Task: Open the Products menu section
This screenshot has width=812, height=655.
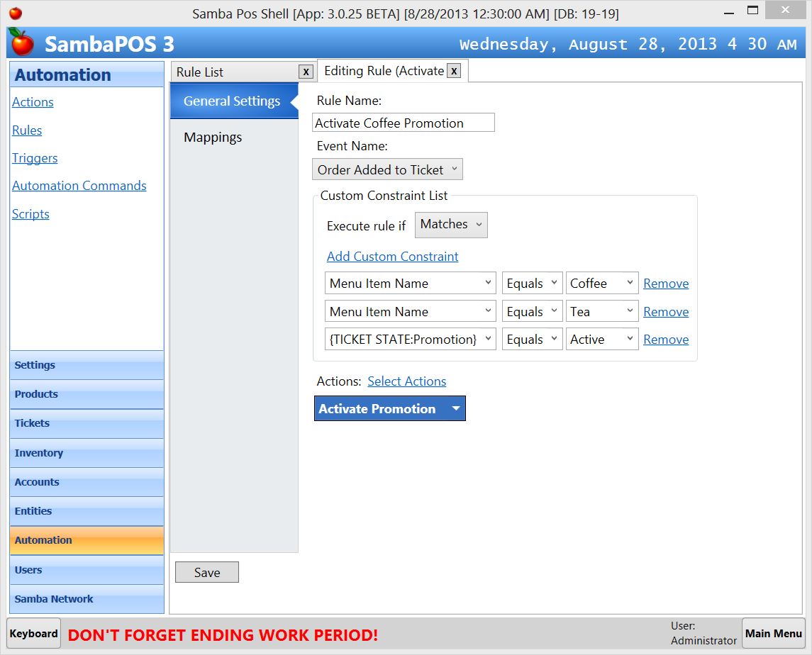Action: coord(87,394)
